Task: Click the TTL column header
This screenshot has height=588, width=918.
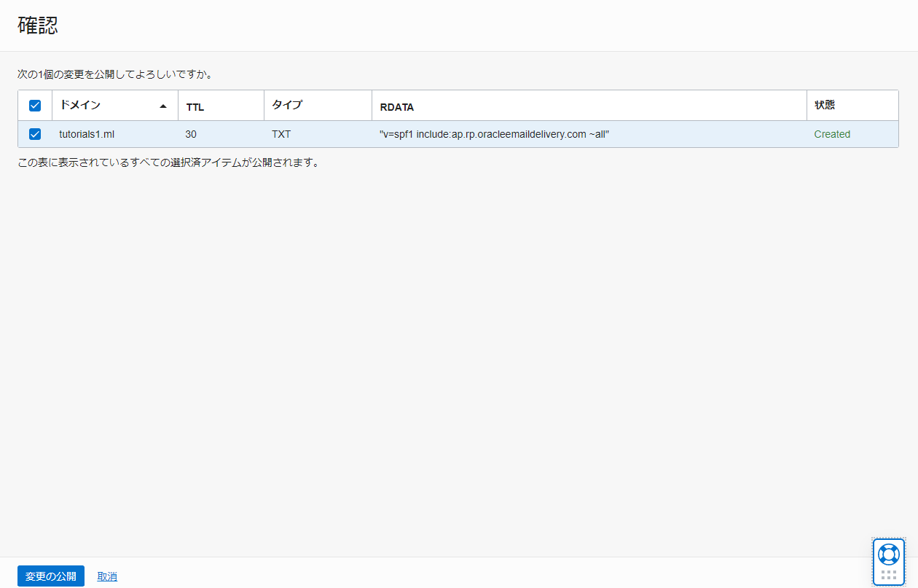Action: click(x=195, y=107)
